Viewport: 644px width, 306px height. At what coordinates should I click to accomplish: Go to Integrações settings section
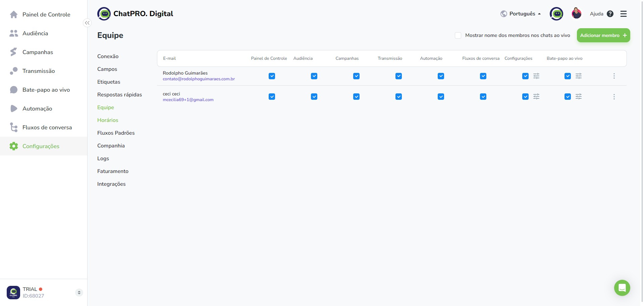tap(111, 184)
